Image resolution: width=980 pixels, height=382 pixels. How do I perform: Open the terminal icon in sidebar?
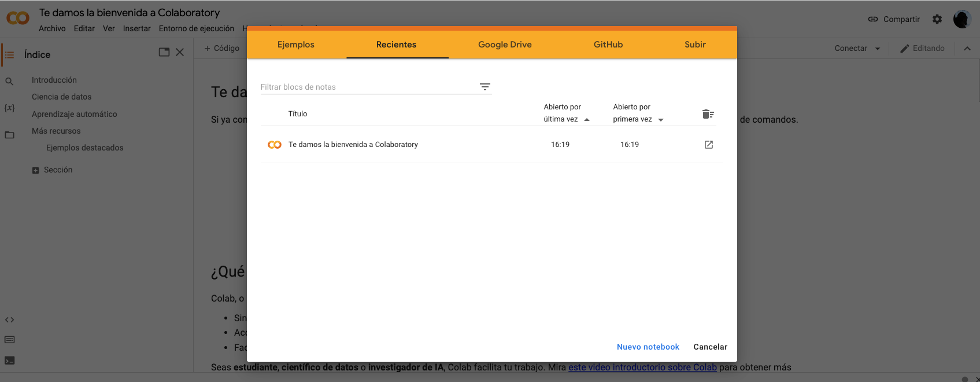tap(9, 360)
